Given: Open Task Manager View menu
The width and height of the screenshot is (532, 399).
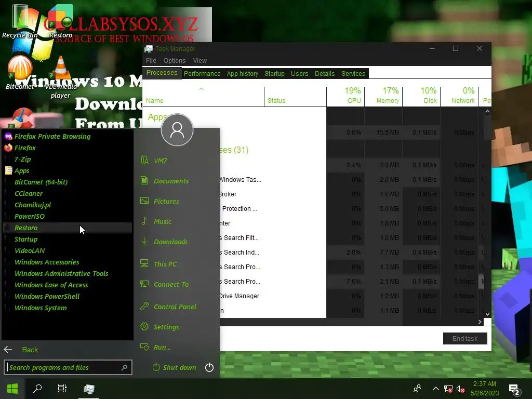Looking at the screenshot, I should click(200, 61).
